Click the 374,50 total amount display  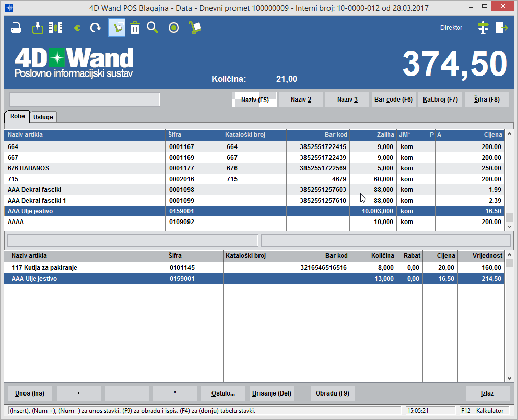tap(455, 64)
